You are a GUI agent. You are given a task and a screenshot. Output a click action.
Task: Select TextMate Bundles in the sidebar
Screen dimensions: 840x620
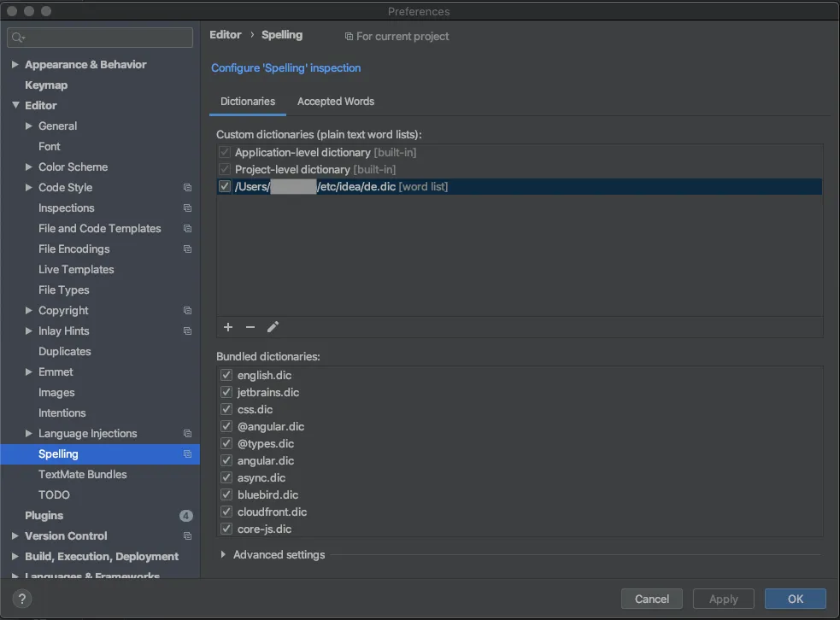[82, 475]
